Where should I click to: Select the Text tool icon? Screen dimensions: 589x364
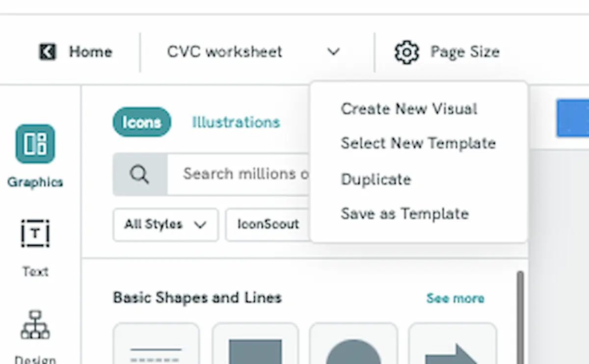[x=35, y=234]
